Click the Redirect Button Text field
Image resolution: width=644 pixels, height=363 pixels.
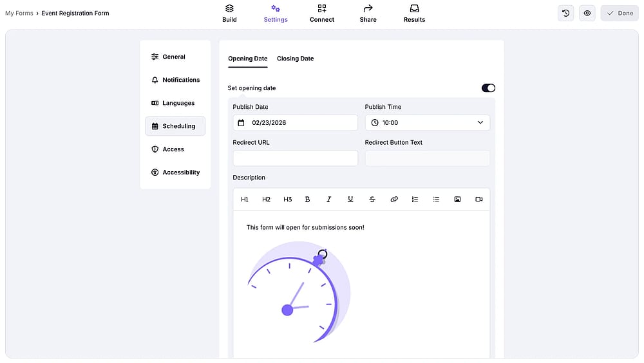tap(427, 158)
